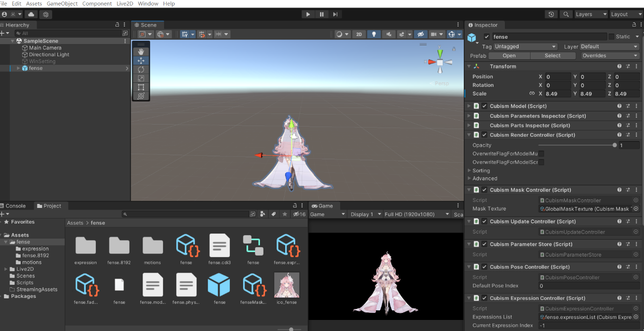Select the fense.cdi3 asset icon
Screen dimensions: 644x331
(x=219, y=245)
